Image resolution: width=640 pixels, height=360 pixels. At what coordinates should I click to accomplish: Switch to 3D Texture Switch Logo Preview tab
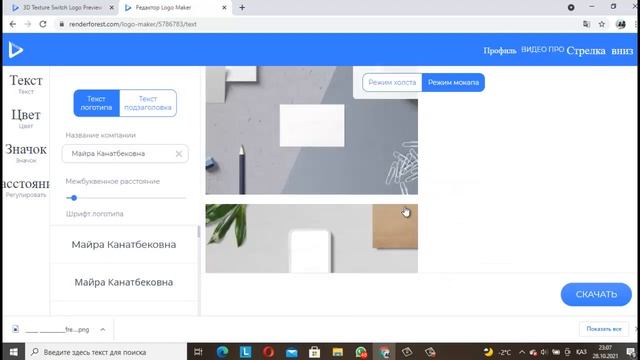(61, 7)
